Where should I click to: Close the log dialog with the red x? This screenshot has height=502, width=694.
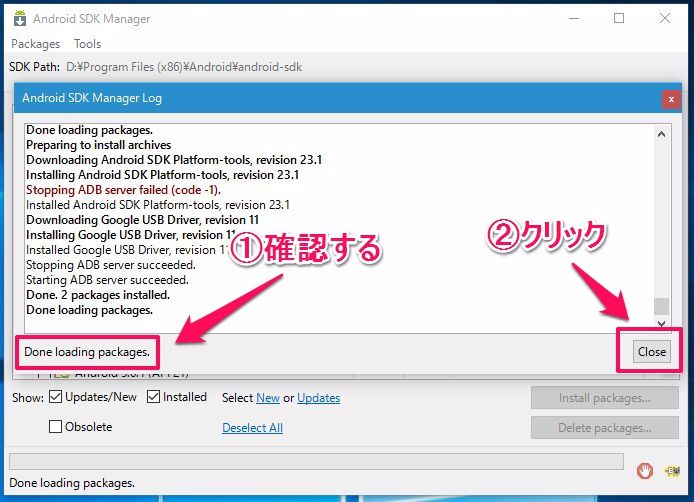pyautogui.click(x=671, y=99)
